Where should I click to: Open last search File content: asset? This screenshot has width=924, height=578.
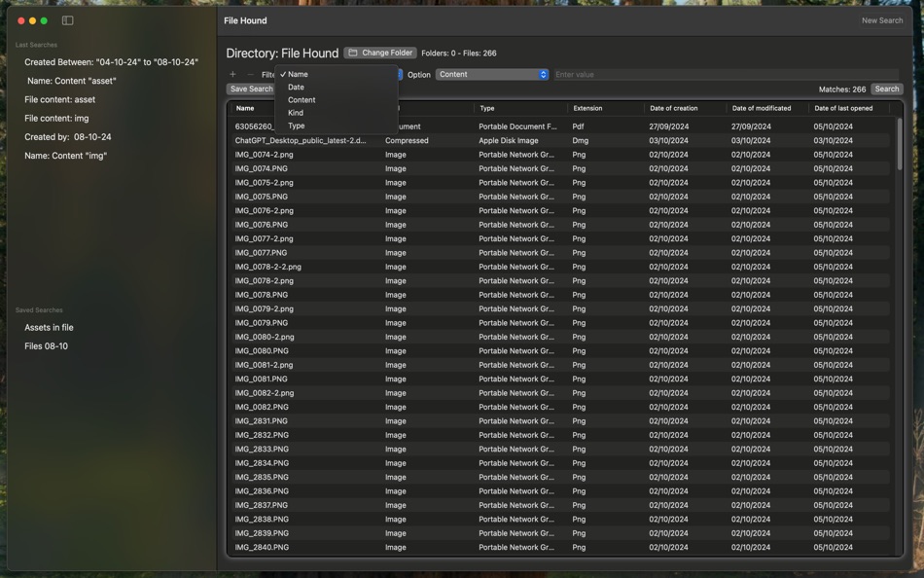[59, 99]
